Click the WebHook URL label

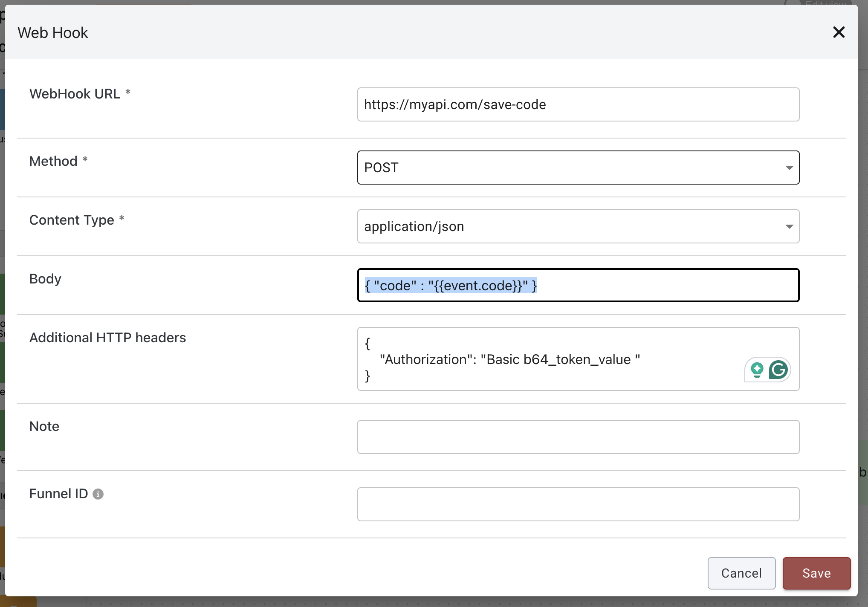point(75,94)
